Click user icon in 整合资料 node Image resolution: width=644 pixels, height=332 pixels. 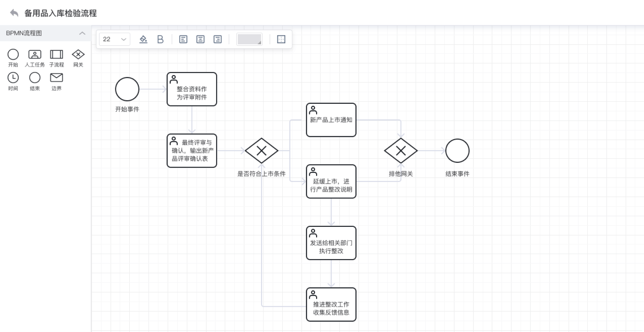coord(174,80)
